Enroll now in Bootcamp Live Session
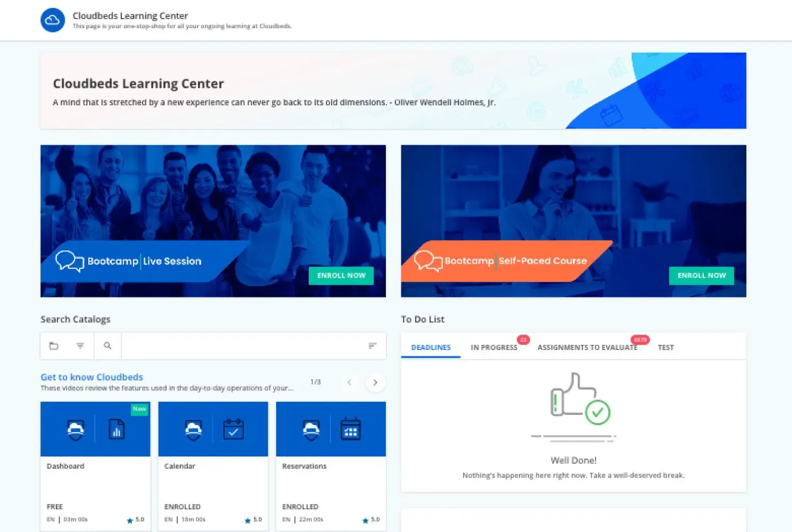Viewport: 792px width, 532px height. (341, 276)
